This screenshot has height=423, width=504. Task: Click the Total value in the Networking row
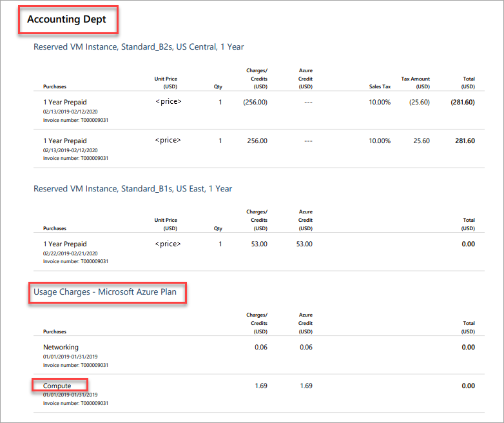coord(467,347)
